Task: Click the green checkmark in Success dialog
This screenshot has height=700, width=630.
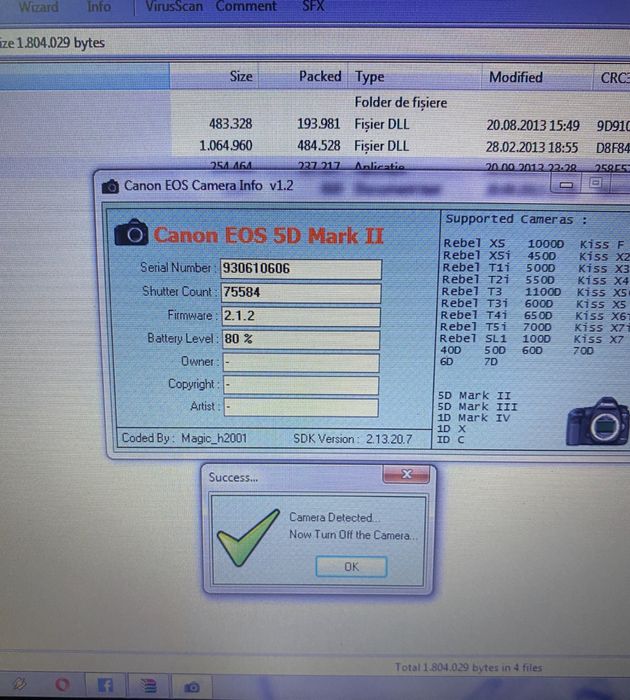Action: 248,538
